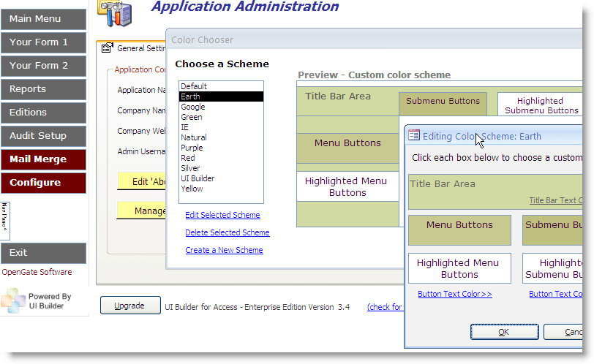Click Edit Selected Scheme link
Screen dimensions: 594x364
tap(222, 215)
